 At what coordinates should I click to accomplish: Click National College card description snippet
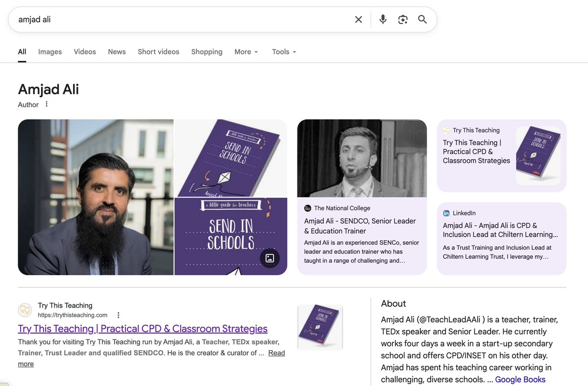362,252
